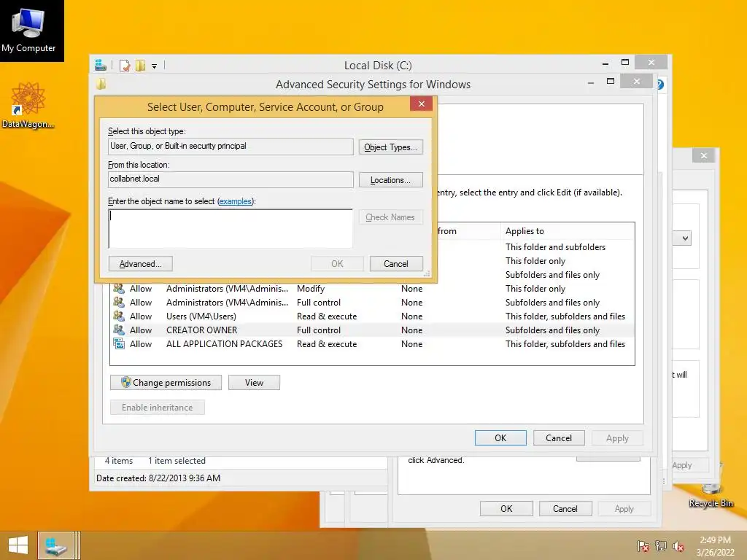
Task: Select folder icon in Advanced Security title bar
Action: (x=101, y=85)
